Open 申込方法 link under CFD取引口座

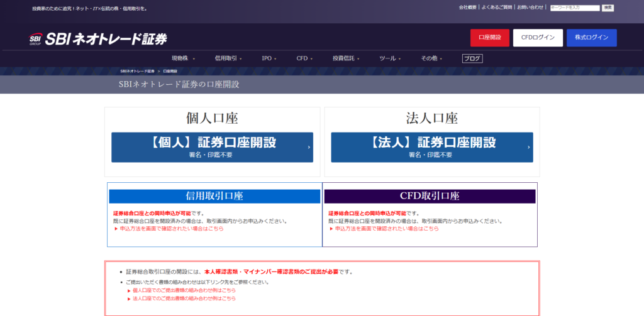(387, 229)
